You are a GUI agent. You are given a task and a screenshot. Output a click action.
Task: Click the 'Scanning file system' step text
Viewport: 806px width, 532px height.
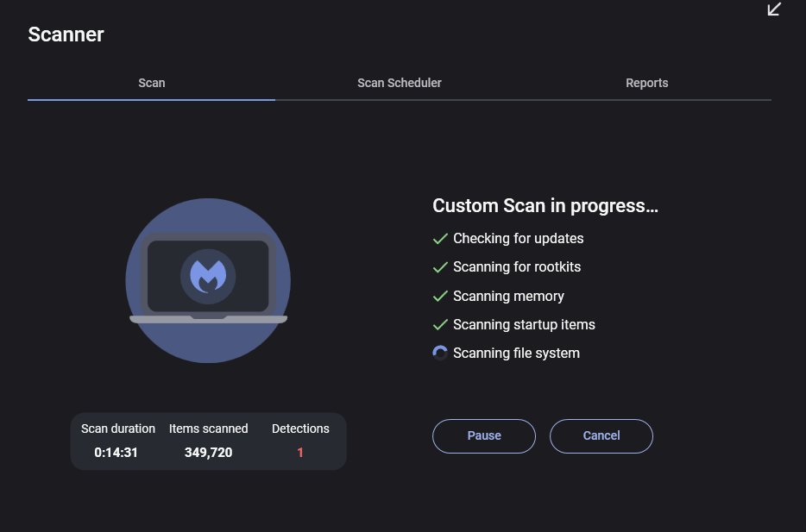[516, 354]
